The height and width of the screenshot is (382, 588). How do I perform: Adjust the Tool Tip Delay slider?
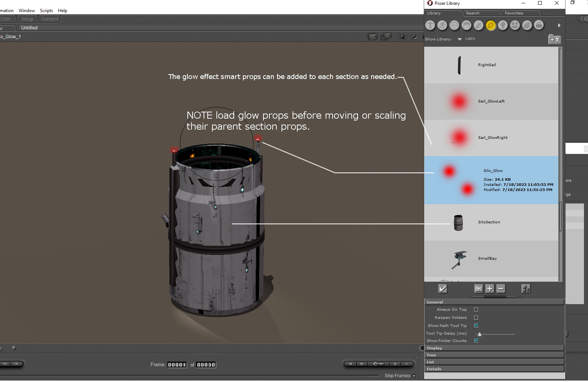[480, 334]
